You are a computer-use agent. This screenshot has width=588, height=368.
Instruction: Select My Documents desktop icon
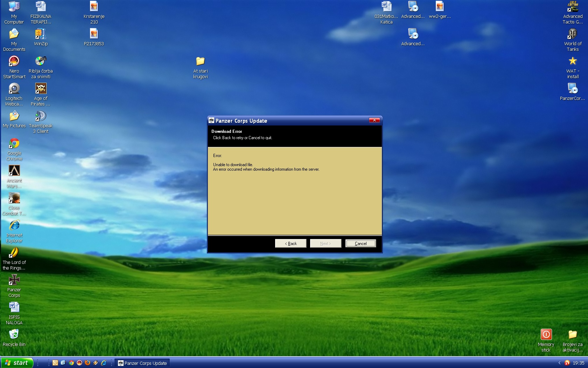point(14,40)
